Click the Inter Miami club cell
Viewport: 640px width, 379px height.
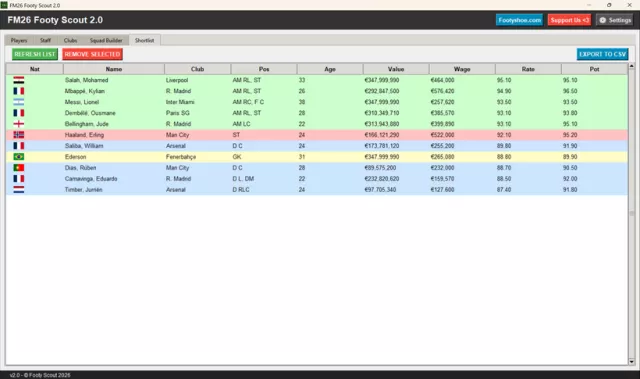(x=180, y=102)
